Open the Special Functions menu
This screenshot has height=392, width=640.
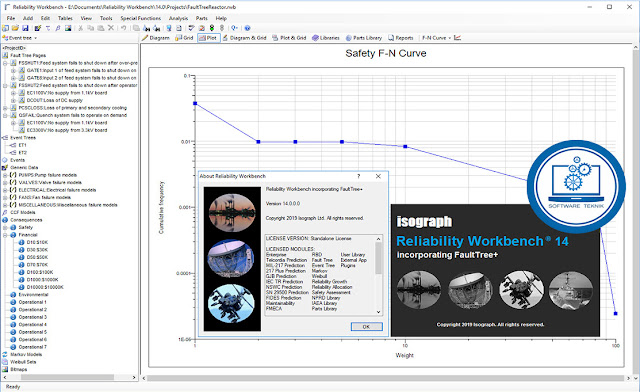click(140, 18)
